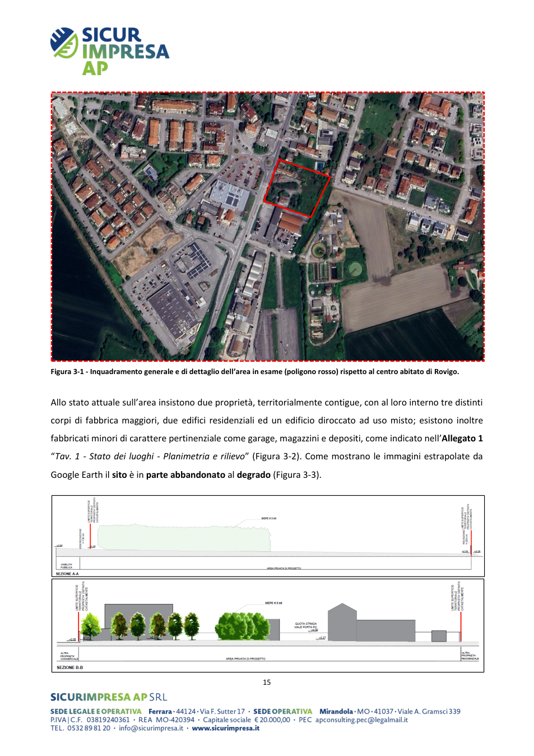
Task: Click the bold Allegato 1 reference
Action: tap(462, 439)
